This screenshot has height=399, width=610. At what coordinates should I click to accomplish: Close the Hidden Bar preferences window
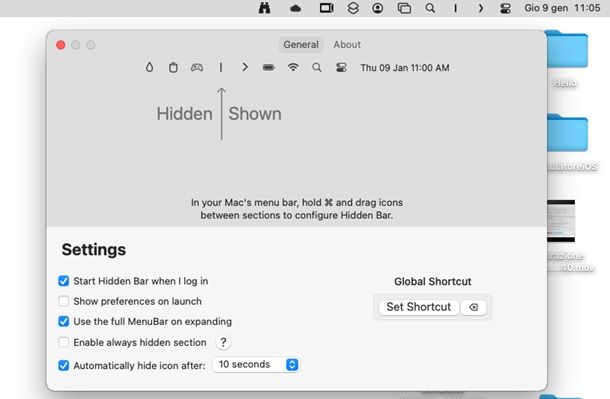pyautogui.click(x=61, y=45)
